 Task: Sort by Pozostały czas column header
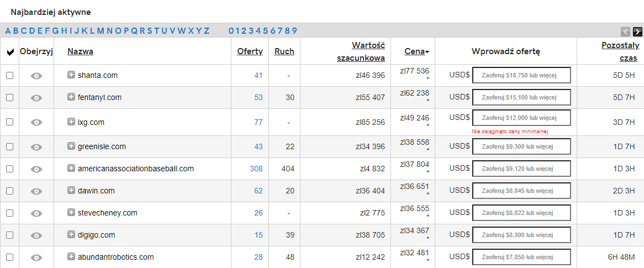pyautogui.click(x=619, y=51)
